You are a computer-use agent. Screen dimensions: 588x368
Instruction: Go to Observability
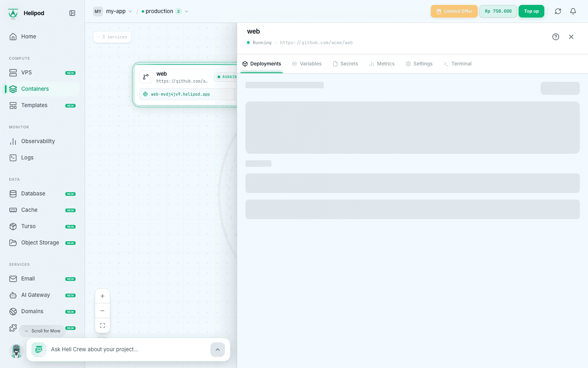pos(42,141)
